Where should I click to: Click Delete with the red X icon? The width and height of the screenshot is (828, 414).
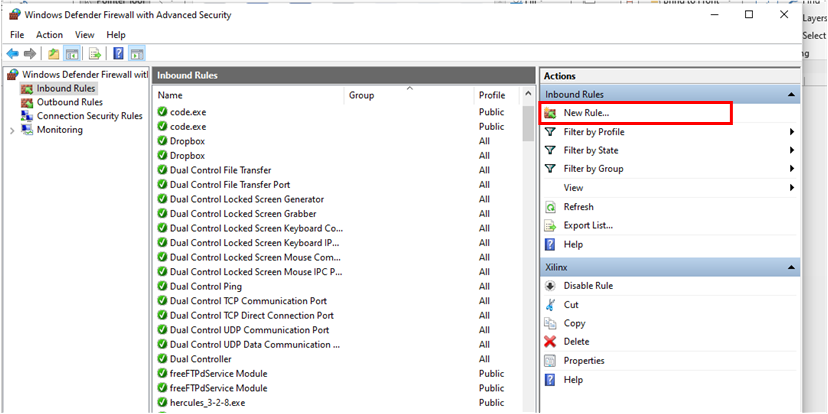pos(576,342)
